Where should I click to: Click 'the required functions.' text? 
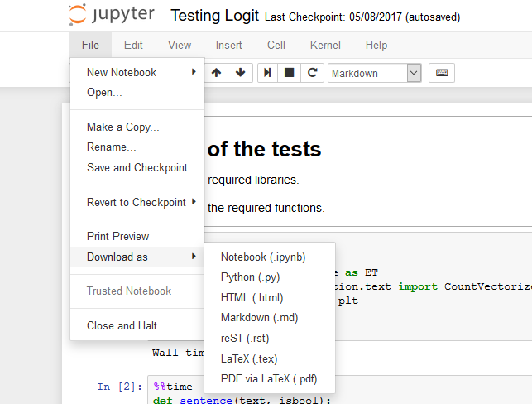[266, 208]
